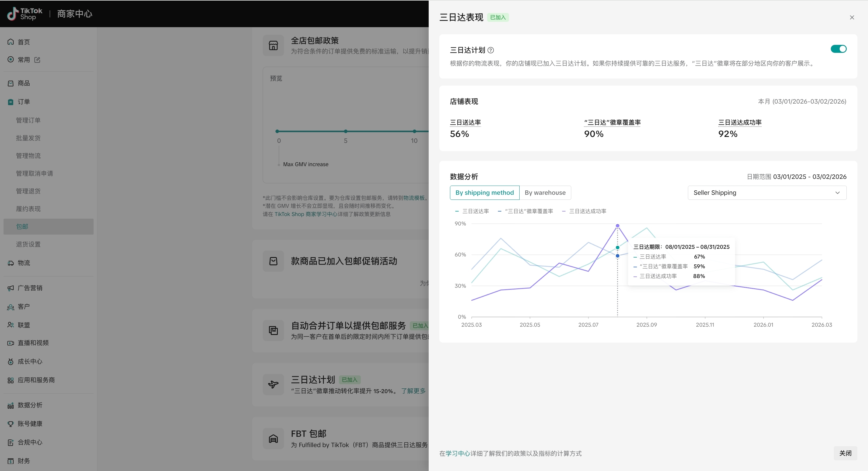Click the 首页 home icon in sidebar
The width and height of the screenshot is (868, 471).
point(11,42)
